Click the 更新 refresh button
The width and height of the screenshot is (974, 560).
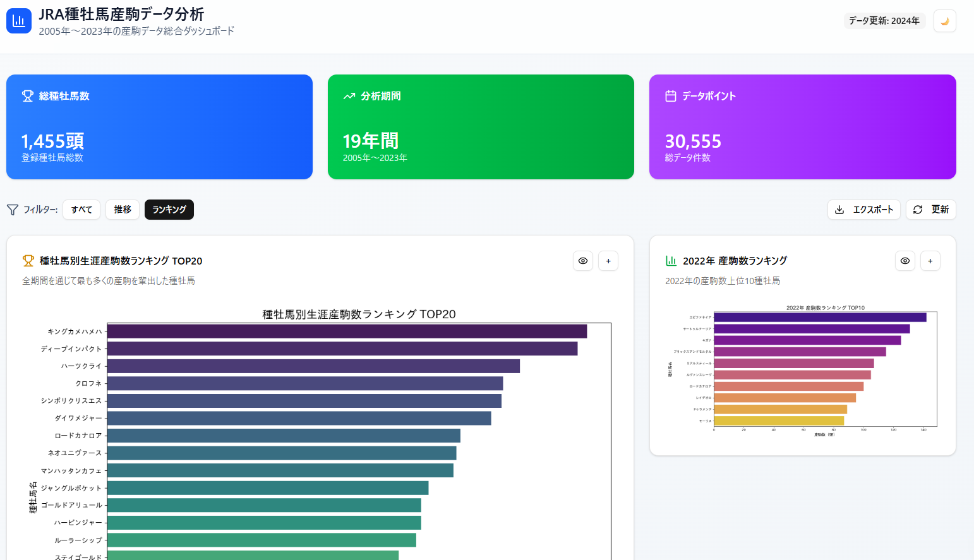(x=931, y=210)
